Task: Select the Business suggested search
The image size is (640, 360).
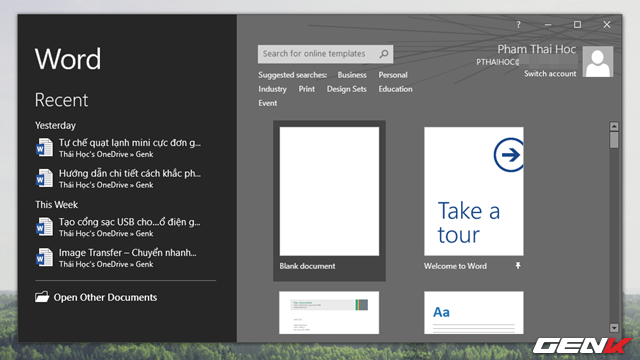Action: pyautogui.click(x=352, y=75)
